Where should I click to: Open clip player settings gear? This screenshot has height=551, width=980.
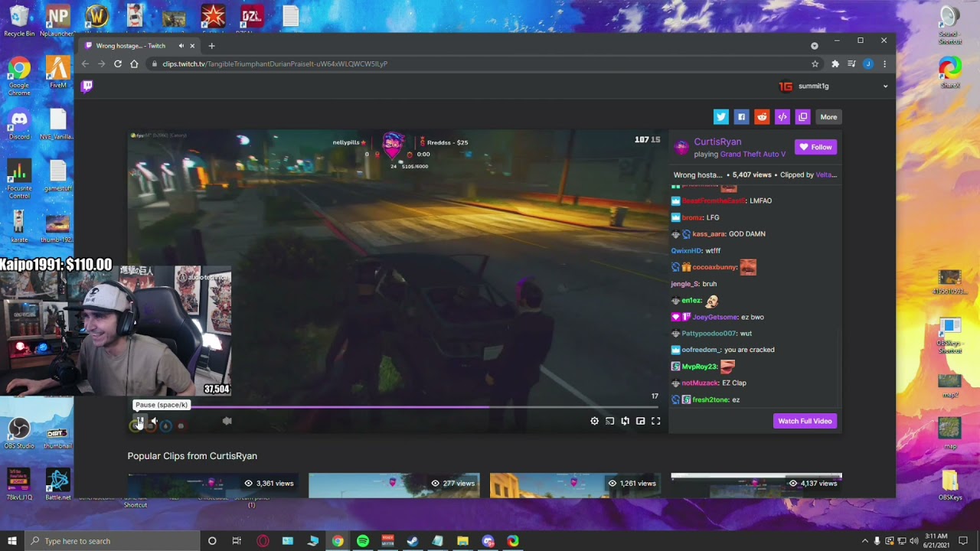pyautogui.click(x=594, y=421)
